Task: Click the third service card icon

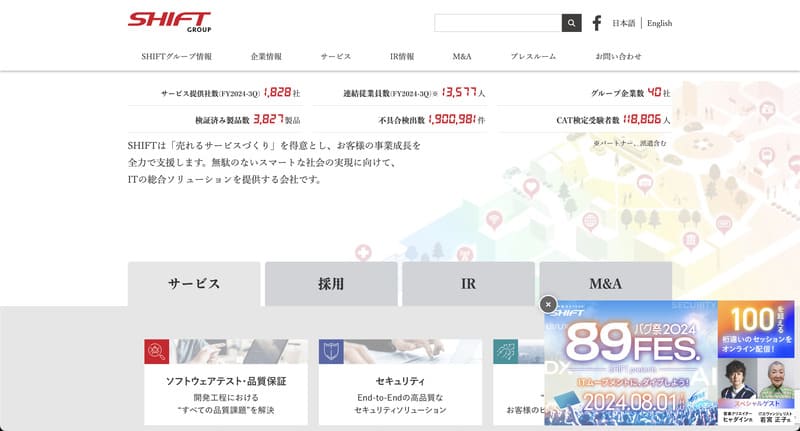Action: 505,351
